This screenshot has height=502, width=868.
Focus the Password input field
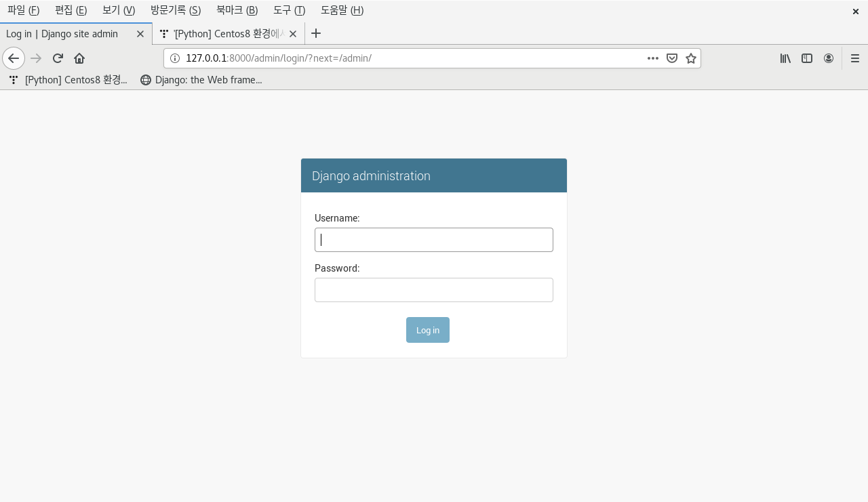[x=434, y=290]
